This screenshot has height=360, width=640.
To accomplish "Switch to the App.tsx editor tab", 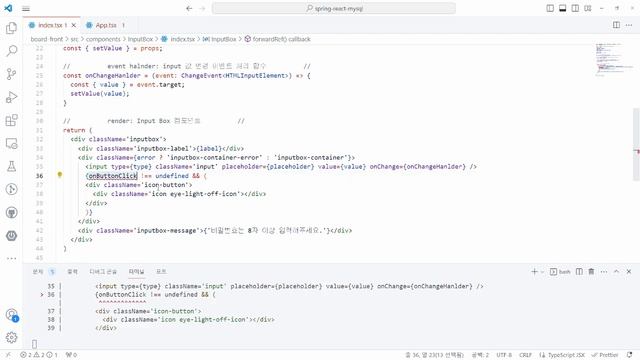I will tap(106, 25).
